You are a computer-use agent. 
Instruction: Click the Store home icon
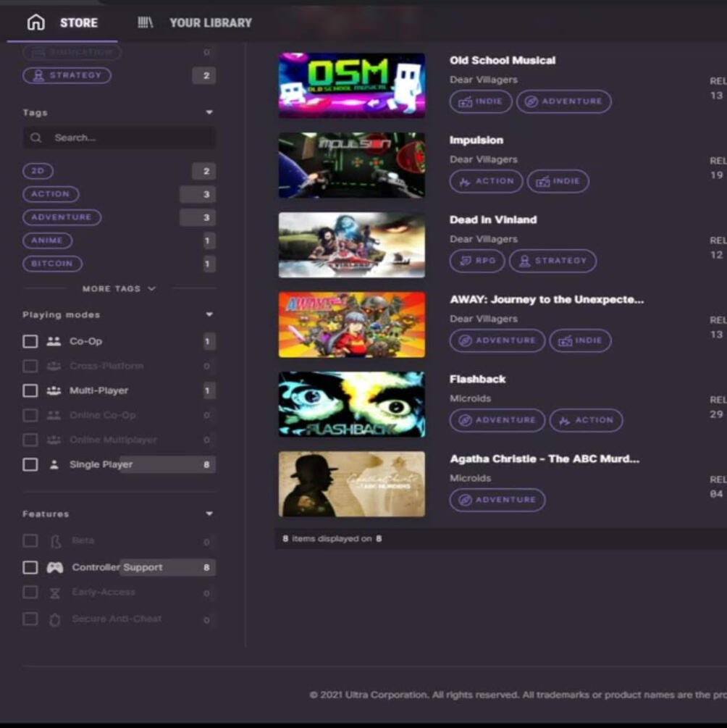coord(35,22)
